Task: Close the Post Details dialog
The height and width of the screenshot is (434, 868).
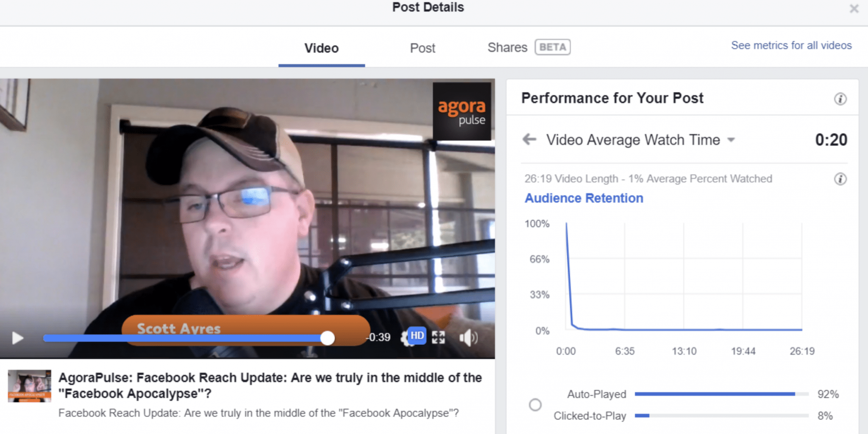Action: 854,8
